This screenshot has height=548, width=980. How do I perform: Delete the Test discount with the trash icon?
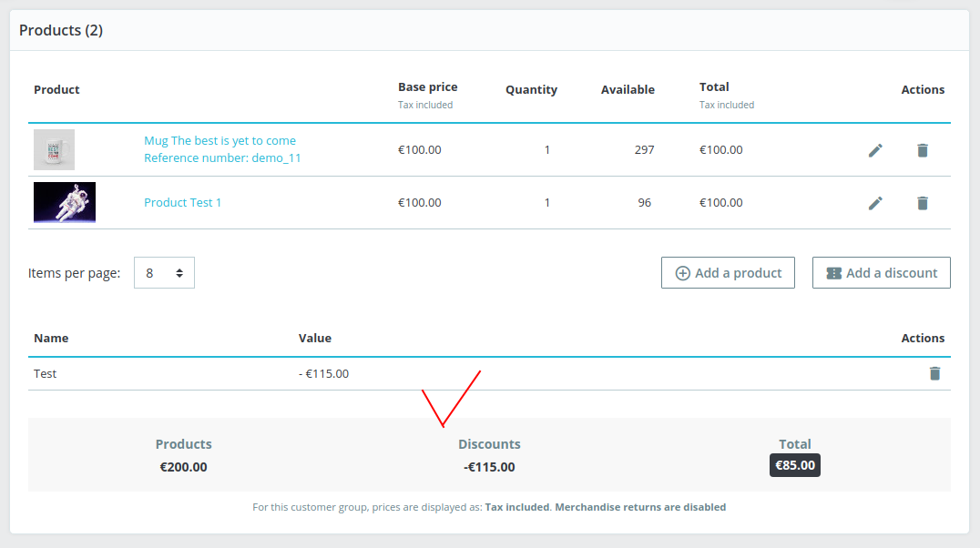tap(934, 373)
